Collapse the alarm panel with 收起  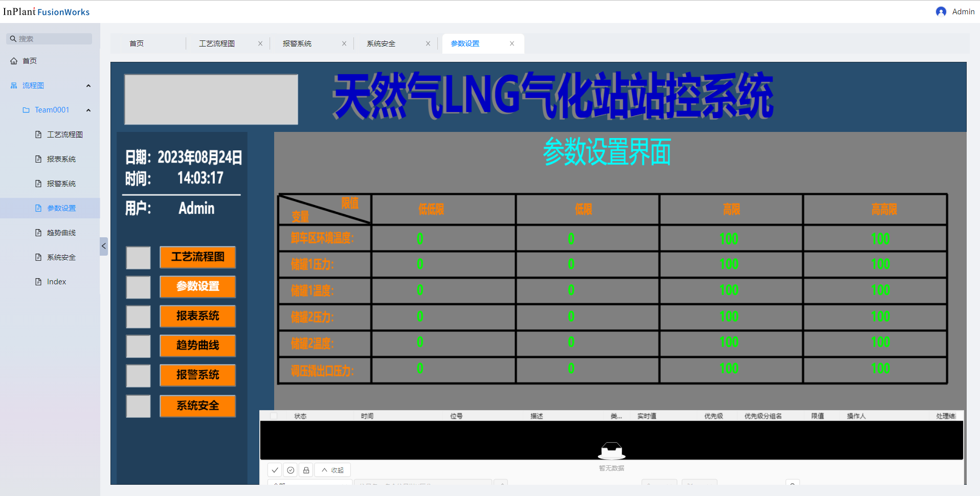(332, 470)
